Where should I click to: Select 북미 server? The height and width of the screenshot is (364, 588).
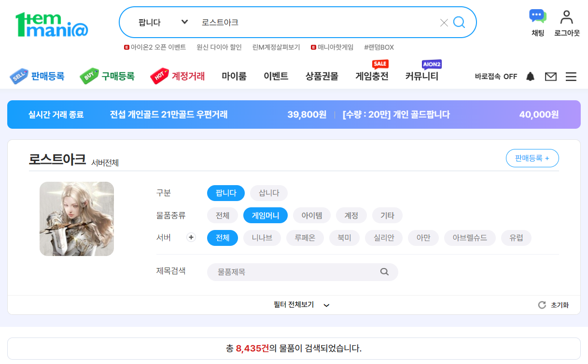345,238
